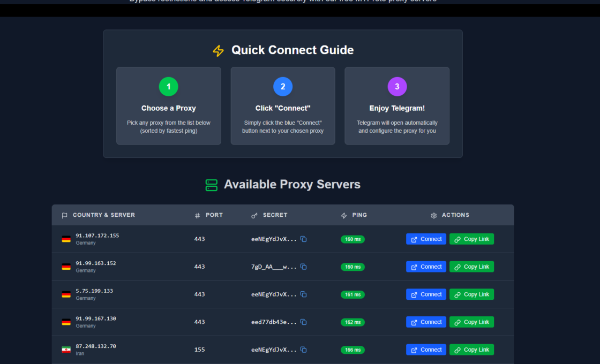
Task: Click Germany flag beside 91.107.172.155
Action: 66,239
